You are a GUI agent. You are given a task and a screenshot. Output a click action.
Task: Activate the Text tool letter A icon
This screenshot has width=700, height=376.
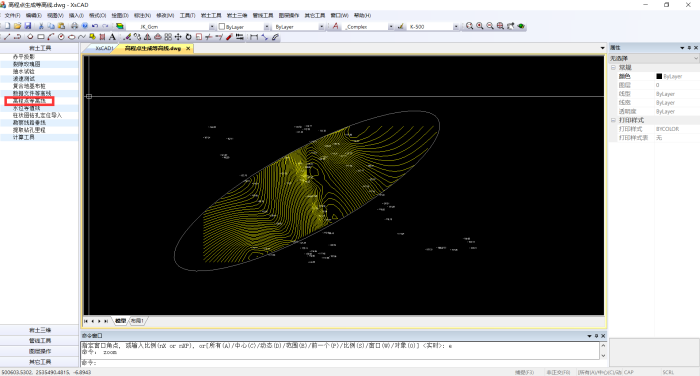click(112, 37)
